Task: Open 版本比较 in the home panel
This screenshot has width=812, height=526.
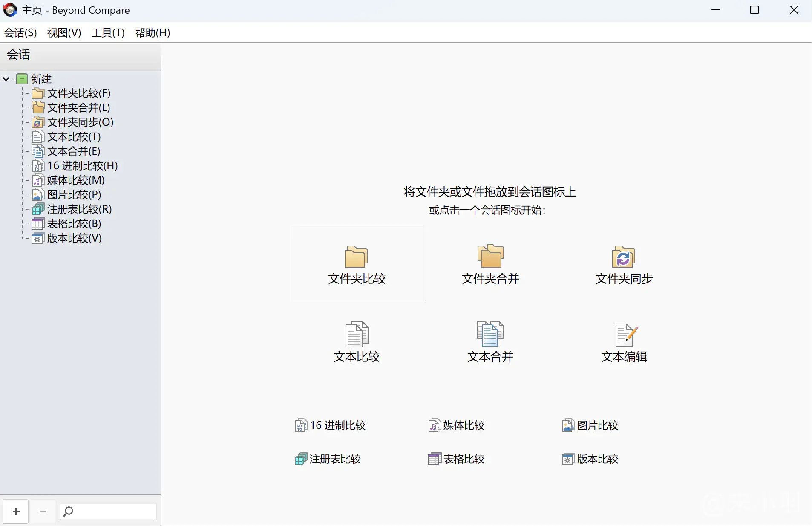Action: pos(590,459)
